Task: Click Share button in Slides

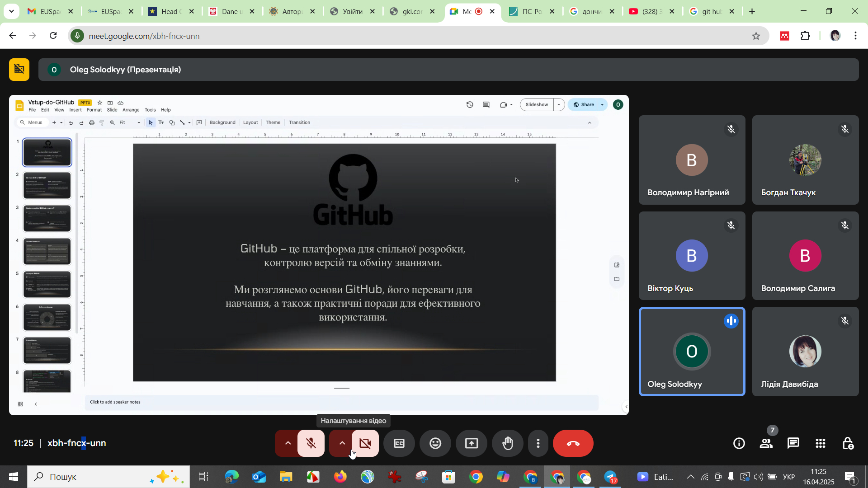Action: (x=583, y=104)
